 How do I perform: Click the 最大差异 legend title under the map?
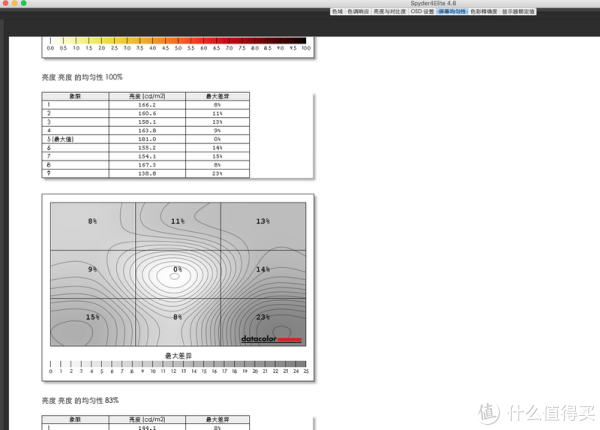click(178, 356)
